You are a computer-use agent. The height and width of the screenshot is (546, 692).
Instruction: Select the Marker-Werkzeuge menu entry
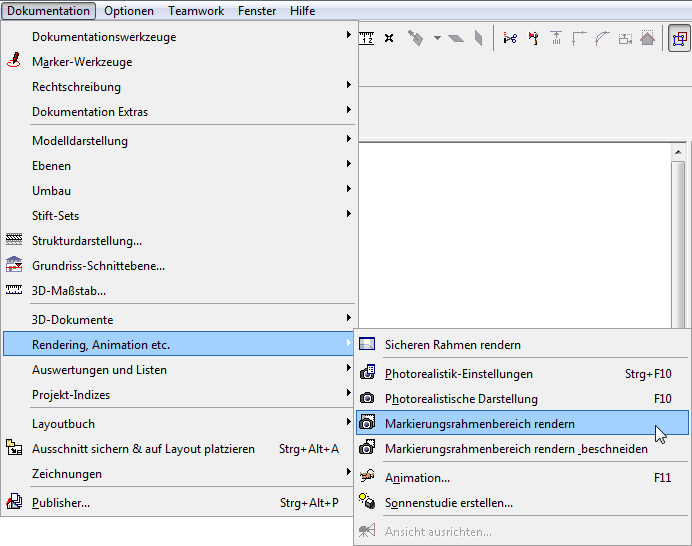(179, 61)
